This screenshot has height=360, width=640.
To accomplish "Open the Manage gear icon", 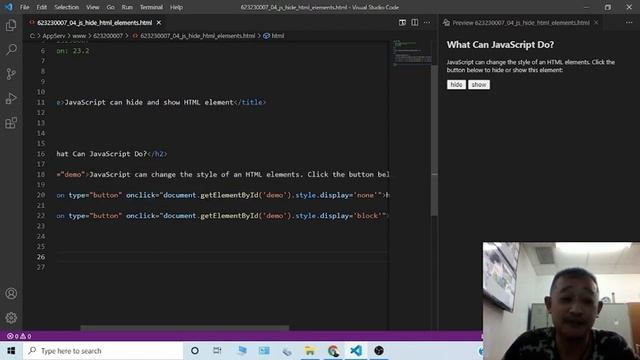I will [11, 318].
